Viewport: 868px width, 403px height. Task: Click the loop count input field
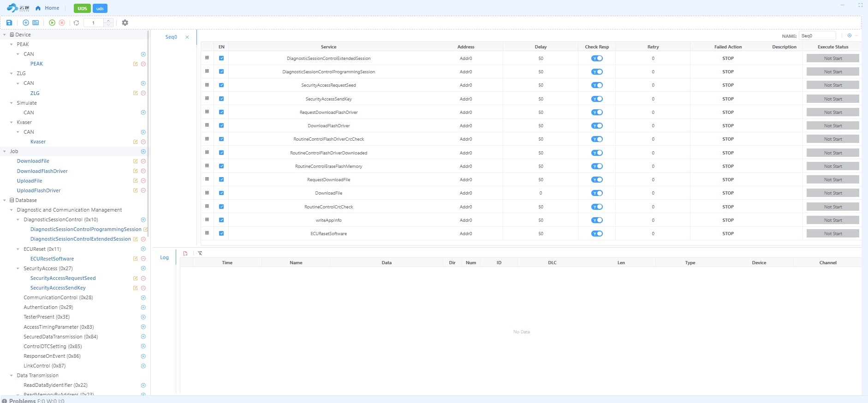[x=94, y=23]
